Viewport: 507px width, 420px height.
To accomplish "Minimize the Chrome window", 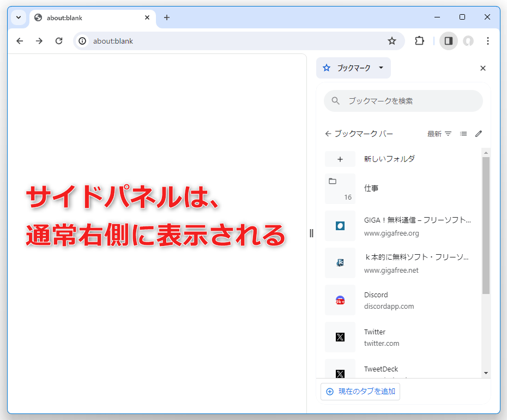I will (437, 17).
